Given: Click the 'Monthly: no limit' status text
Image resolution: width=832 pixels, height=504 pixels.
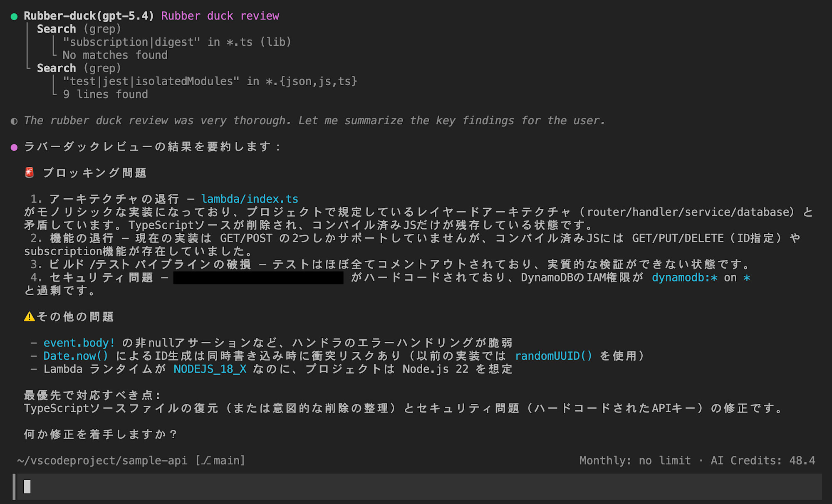Looking at the screenshot, I should 635,461.
